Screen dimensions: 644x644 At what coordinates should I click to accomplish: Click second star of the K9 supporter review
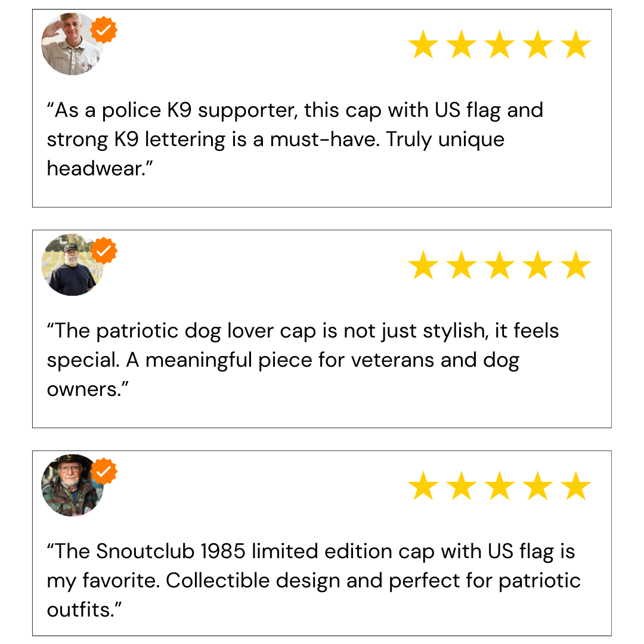[462, 44]
